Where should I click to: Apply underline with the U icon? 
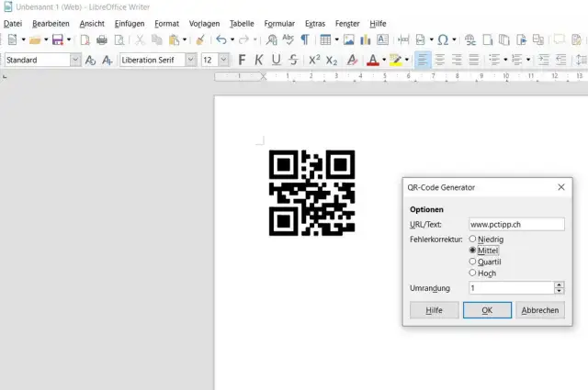[x=275, y=60]
